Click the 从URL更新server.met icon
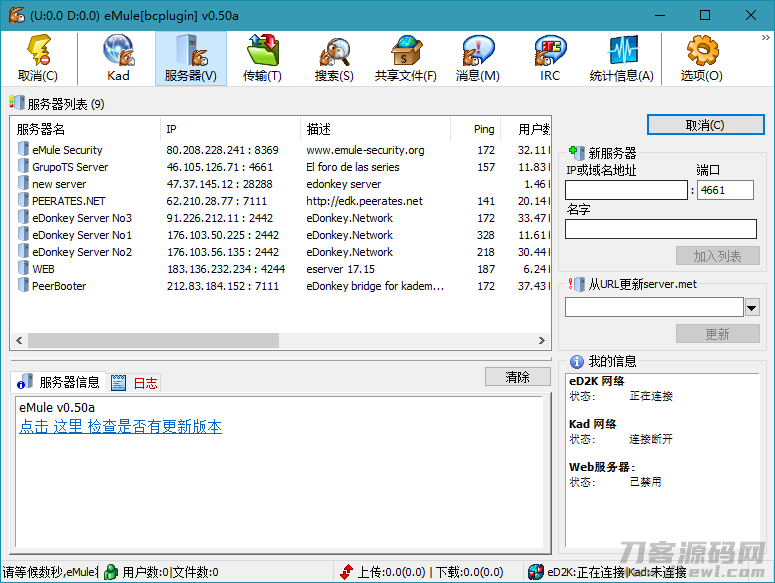The height and width of the screenshot is (583, 775). click(x=577, y=284)
